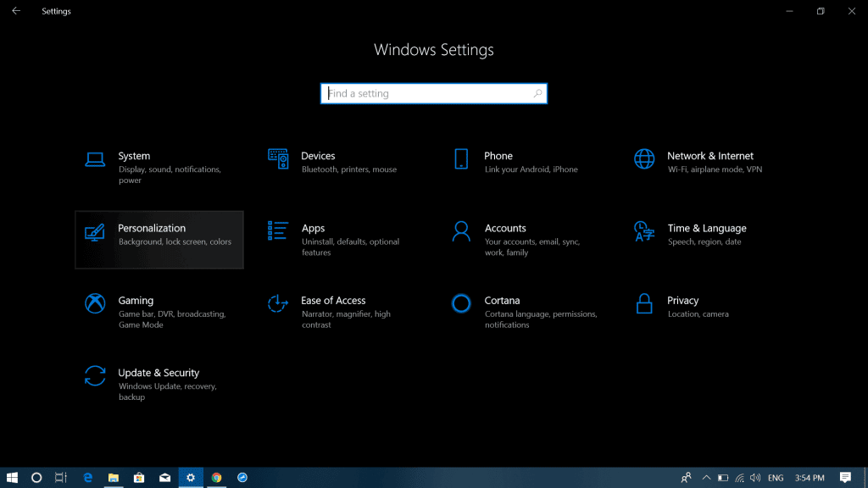The width and height of the screenshot is (868, 488).
Task: Click the text 'Speech, region, date'
Action: coord(704,241)
